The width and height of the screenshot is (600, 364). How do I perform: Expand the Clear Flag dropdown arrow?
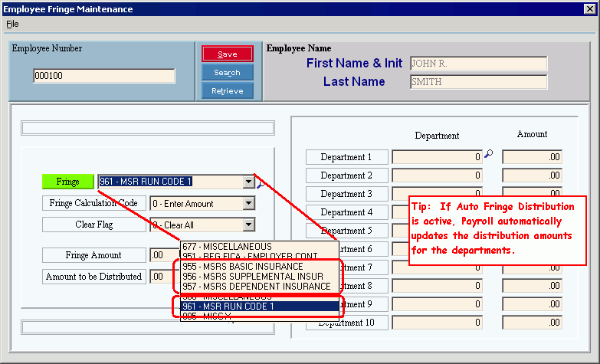pyautogui.click(x=248, y=225)
